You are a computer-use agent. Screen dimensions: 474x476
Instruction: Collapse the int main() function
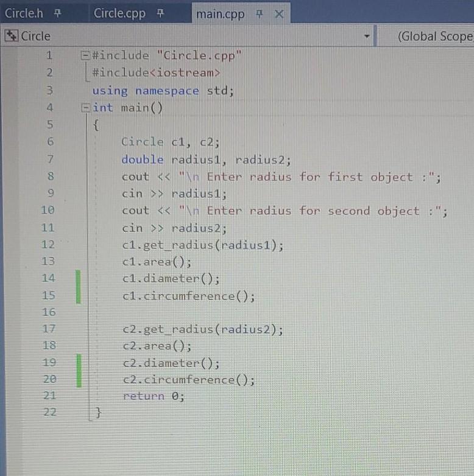tap(85, 108)
